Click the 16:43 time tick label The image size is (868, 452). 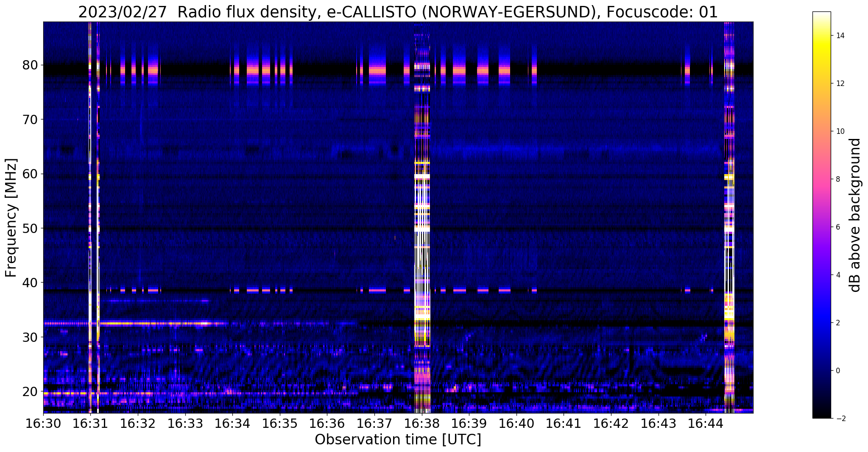click(659, 423)
